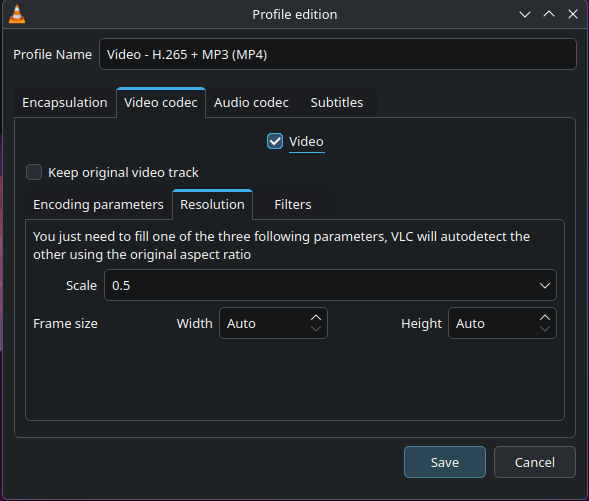
Task: Switch to the Encapsulation tab
Action: (65, 103)
